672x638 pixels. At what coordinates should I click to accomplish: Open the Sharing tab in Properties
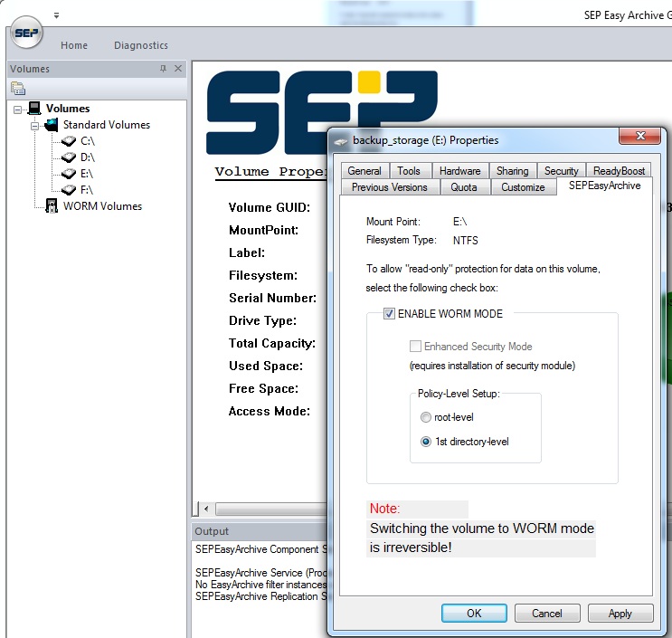pyautogui.click(x=512, y=171)
